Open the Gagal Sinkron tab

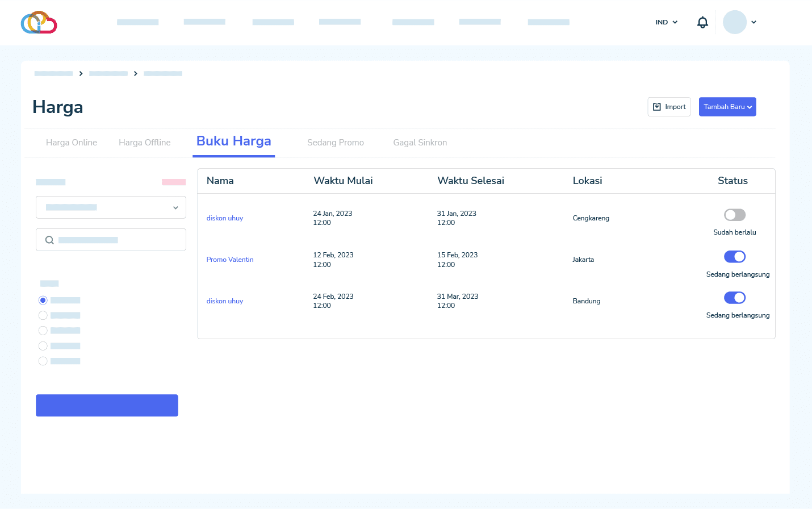pos(420,143)
